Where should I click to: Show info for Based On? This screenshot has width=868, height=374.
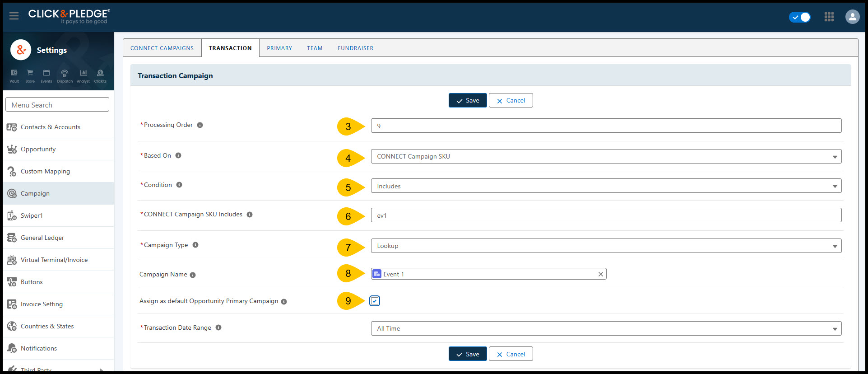coord(178,155)
